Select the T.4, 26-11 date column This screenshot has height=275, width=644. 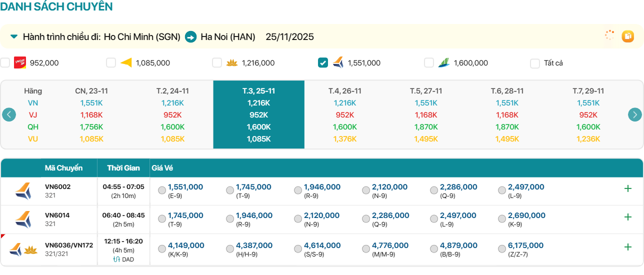click(x=344, y=91)
